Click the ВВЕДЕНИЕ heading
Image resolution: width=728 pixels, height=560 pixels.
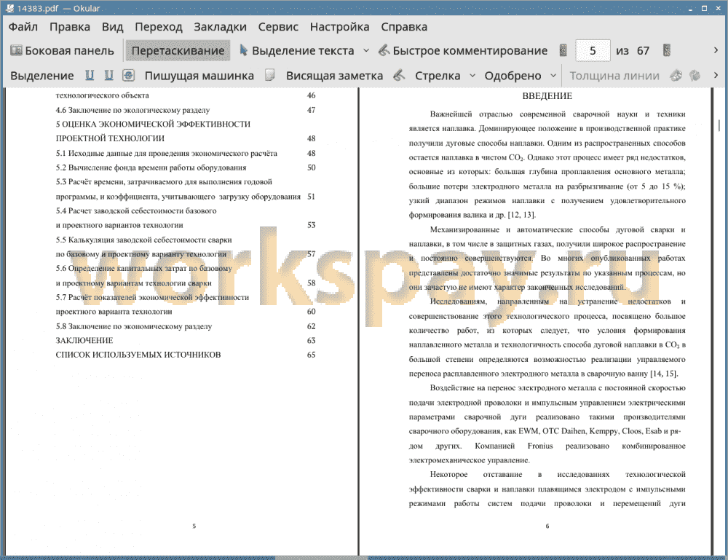click(x=547, y=96)
